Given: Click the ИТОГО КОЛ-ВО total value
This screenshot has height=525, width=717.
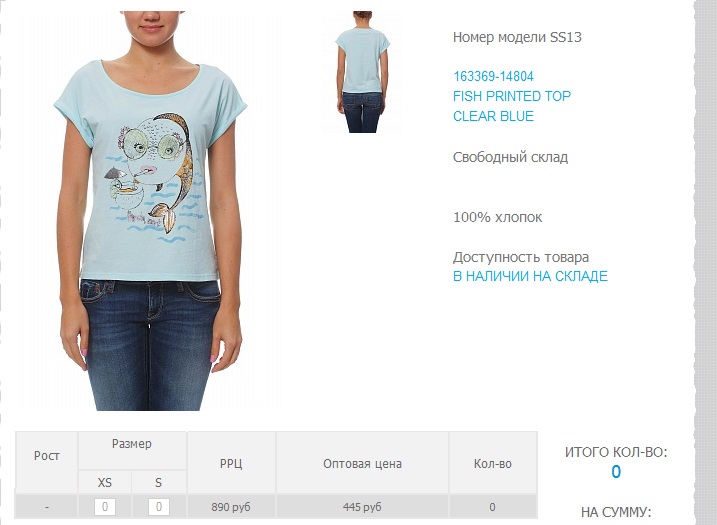Looking at the screenshot, I should tap(616, 471).
